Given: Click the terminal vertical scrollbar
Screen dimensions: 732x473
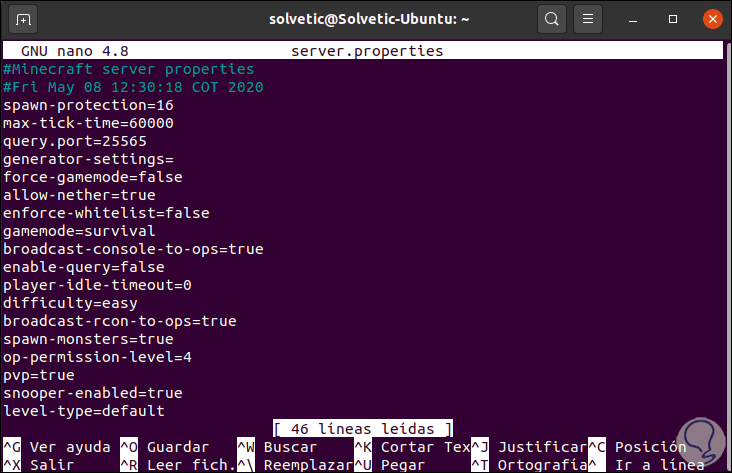Looking at the screenshot, I should point(727,257).
